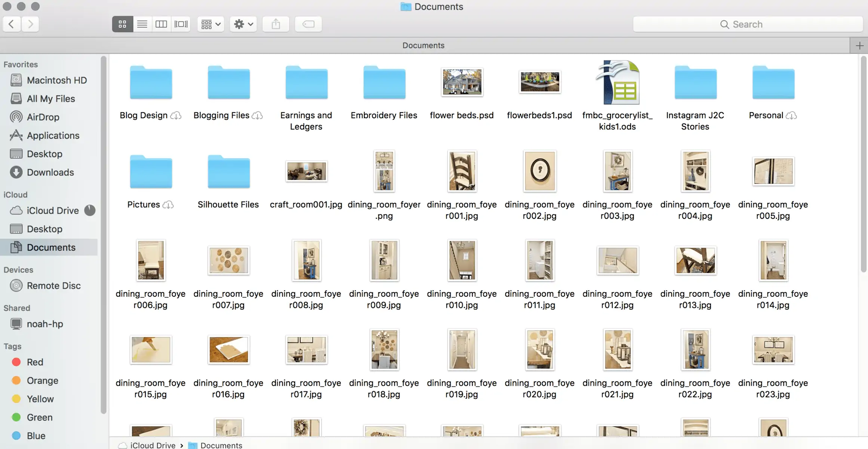Click the dining_room_foyer020.jpg file name
Image resolution: width=868 pixels, height=449 pixels.
[539, 388]
